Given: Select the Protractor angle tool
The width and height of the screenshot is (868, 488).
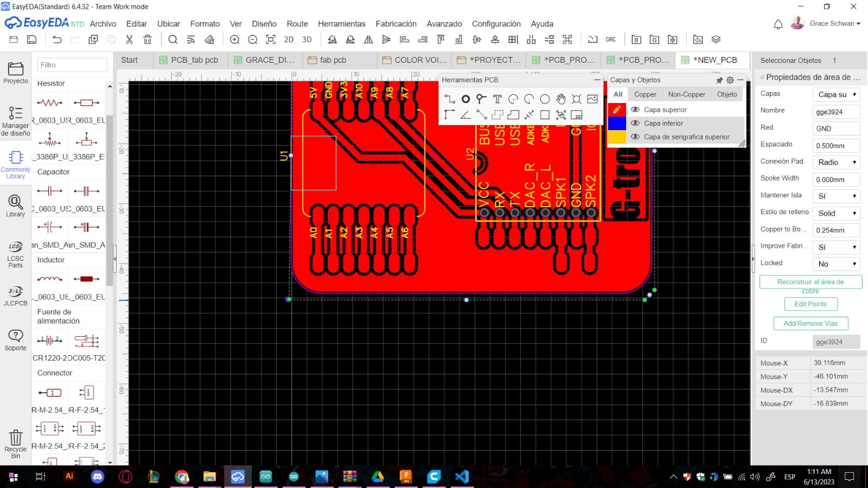Looking at the screenshot, I should point(465,114).
